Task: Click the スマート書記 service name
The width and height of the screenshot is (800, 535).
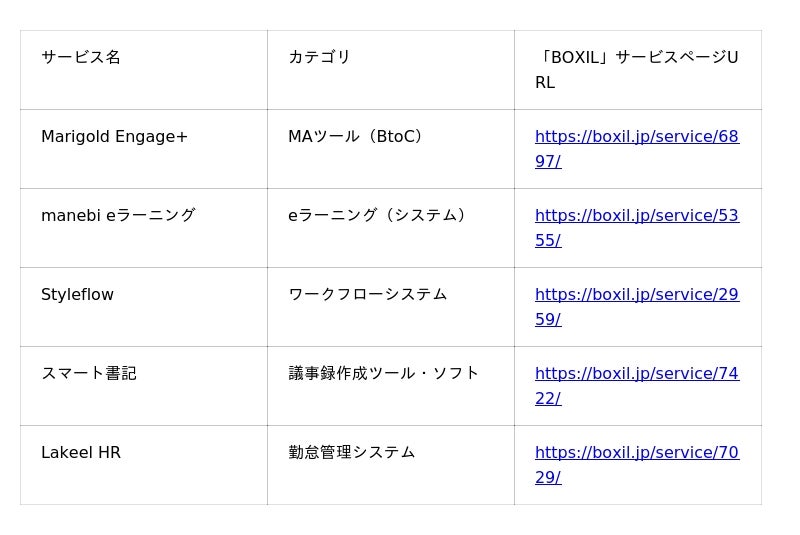Action: pyautogui.click(x=89, y=374)
